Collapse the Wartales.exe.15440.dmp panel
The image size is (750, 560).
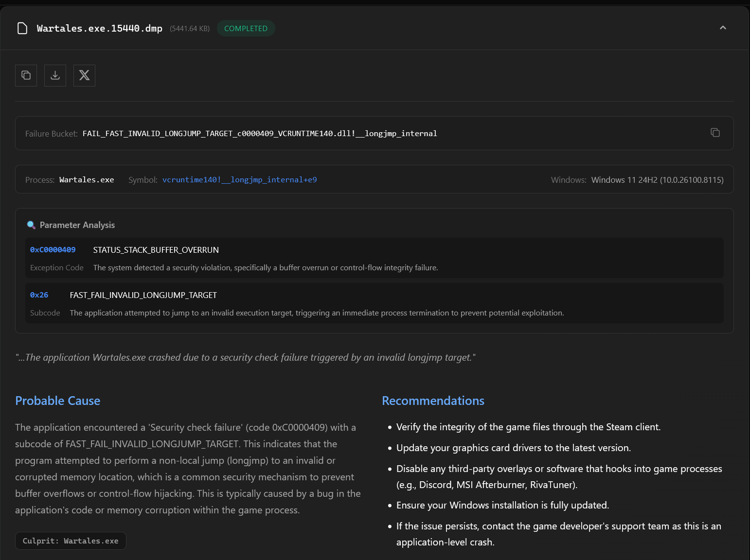[x=723, y=28]
